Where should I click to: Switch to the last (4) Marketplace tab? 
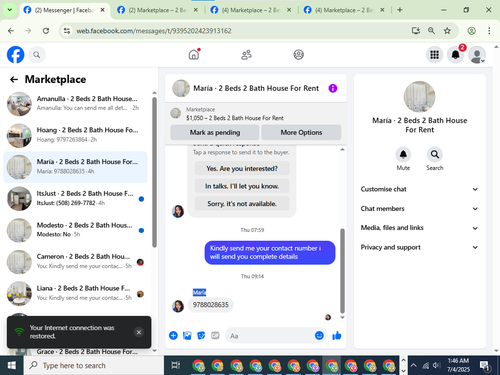pos(344,10)
